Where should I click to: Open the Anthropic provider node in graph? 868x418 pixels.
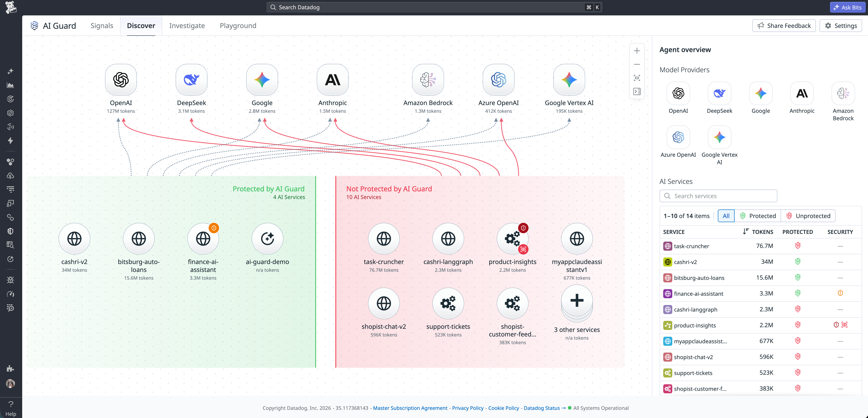coord(332,80)
